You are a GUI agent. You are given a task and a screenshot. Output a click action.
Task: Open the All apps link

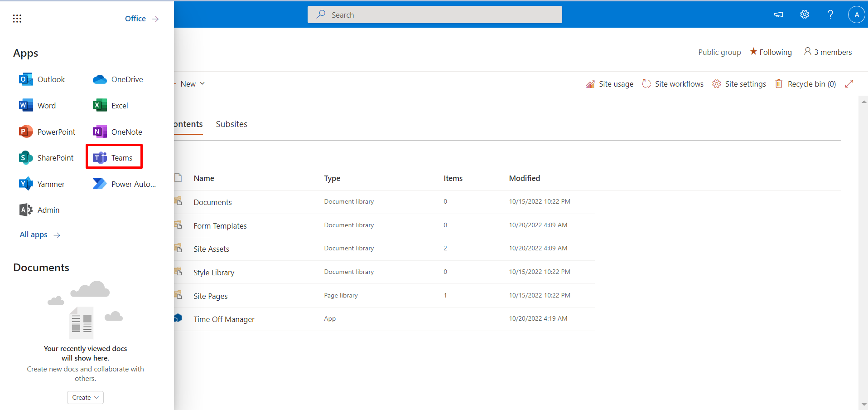(x=40, y=234)
